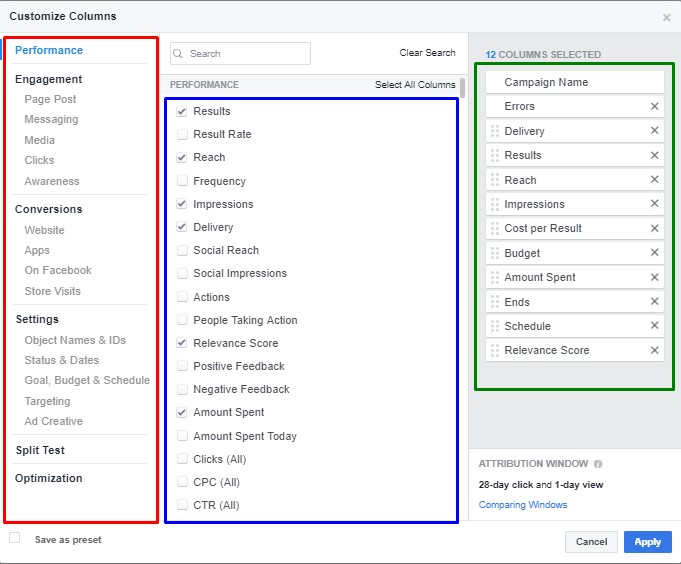Click the drag handle beside Cost per Result
The image size is (681, 564).
click(x=495, y=228)
